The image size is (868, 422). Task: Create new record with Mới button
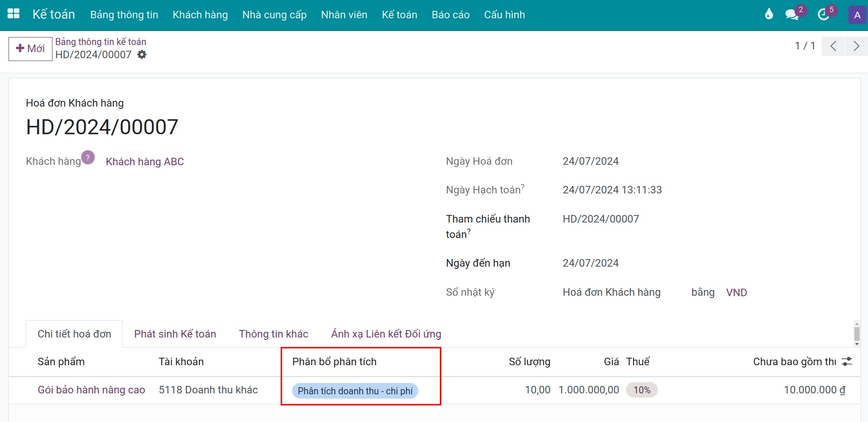[30, 49]
